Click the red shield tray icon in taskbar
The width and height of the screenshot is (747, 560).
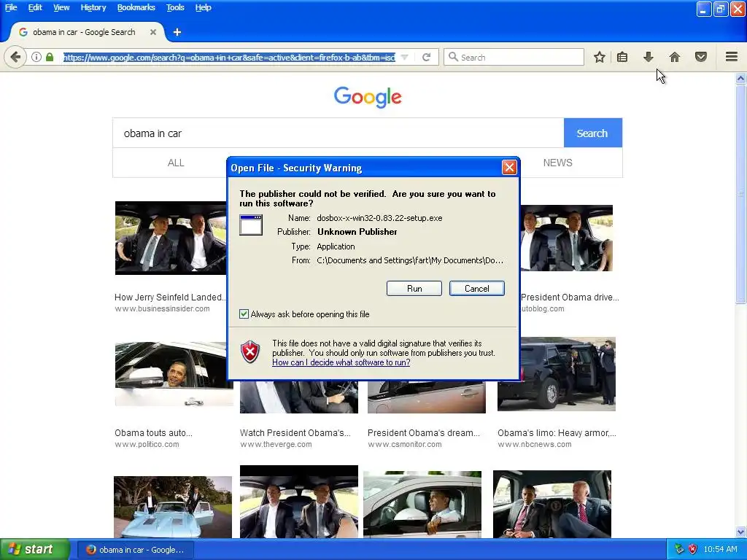[693, 549]
